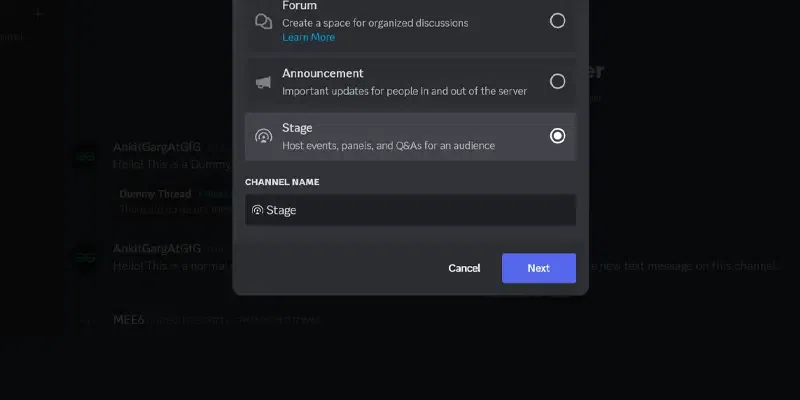Select the Forum radio button
Image resolution: width=800 pixels, height=400 pixels.
558,21
